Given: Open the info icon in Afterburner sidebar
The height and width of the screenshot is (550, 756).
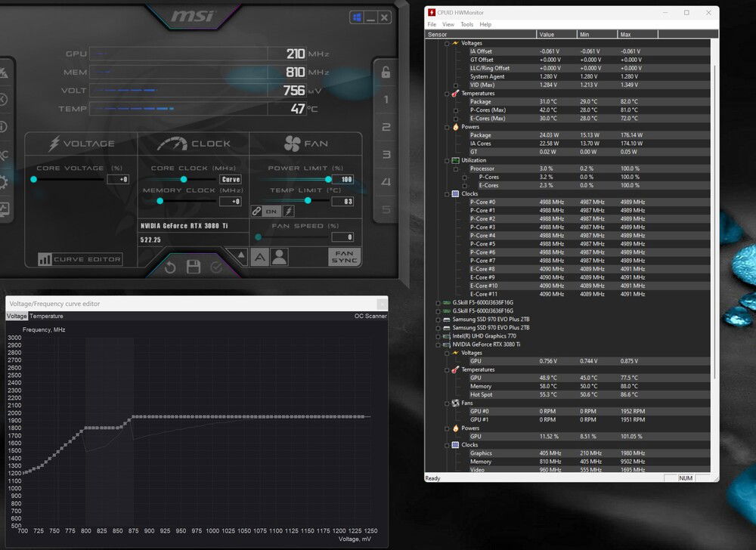Looking at the screenshot, I should pyautogui.click(x=3, y=127).
